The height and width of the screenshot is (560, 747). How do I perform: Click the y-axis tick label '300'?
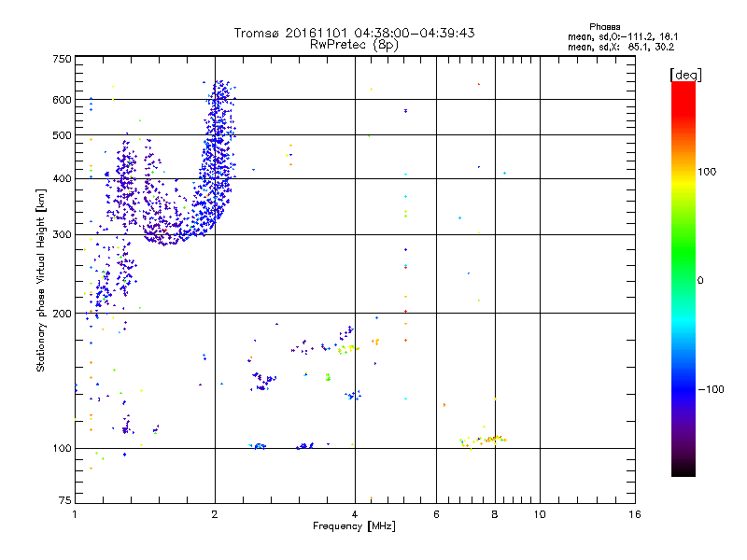pos(62,235)
